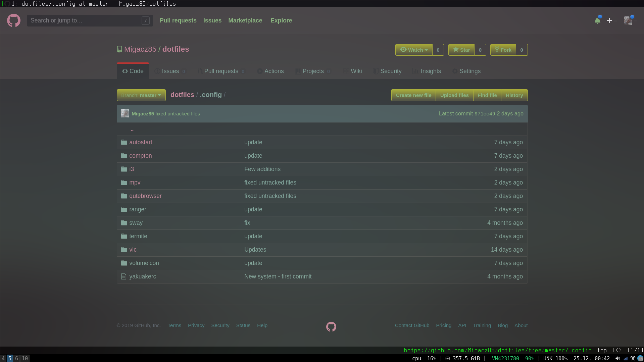Open the user avatar menu
The image size is (644, 362).
pyautogui.click(x=628, y=20)
